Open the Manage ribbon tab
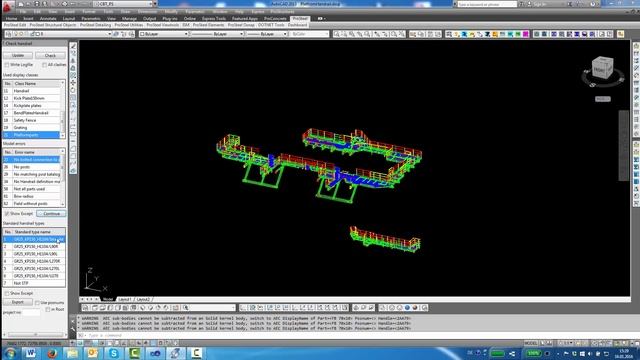The height and width of the screenshot is (360, 640). point(129,18)
